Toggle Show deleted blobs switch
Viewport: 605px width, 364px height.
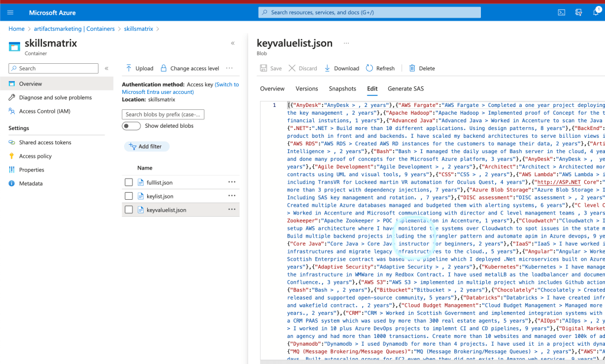131,126
